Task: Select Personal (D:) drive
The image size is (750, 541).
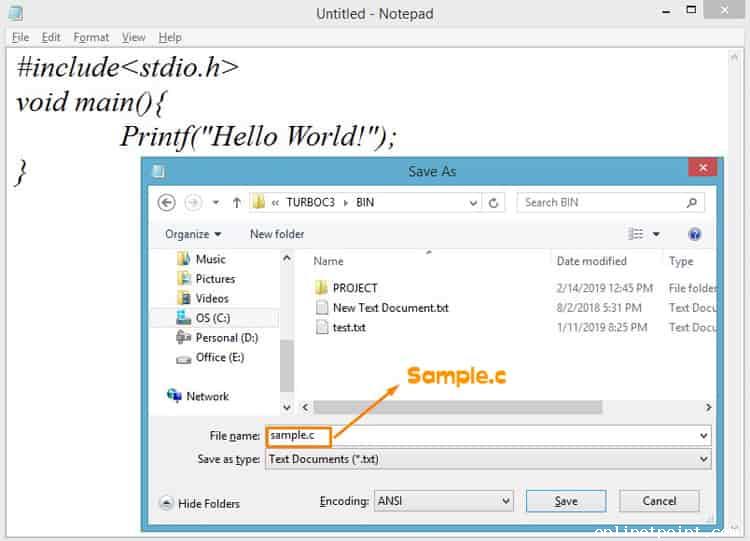Action: pos(227,338)
